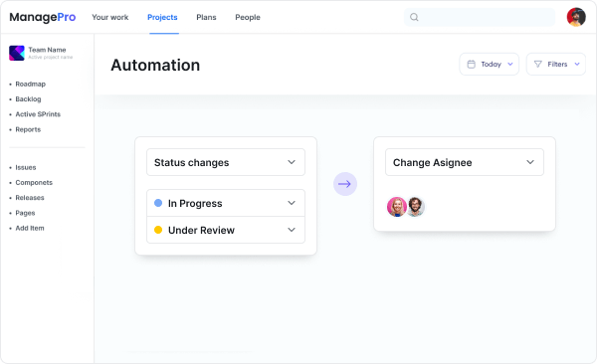The image size is (597, 364).
Task: Click inside the top search field
Action: pos(480,17)
